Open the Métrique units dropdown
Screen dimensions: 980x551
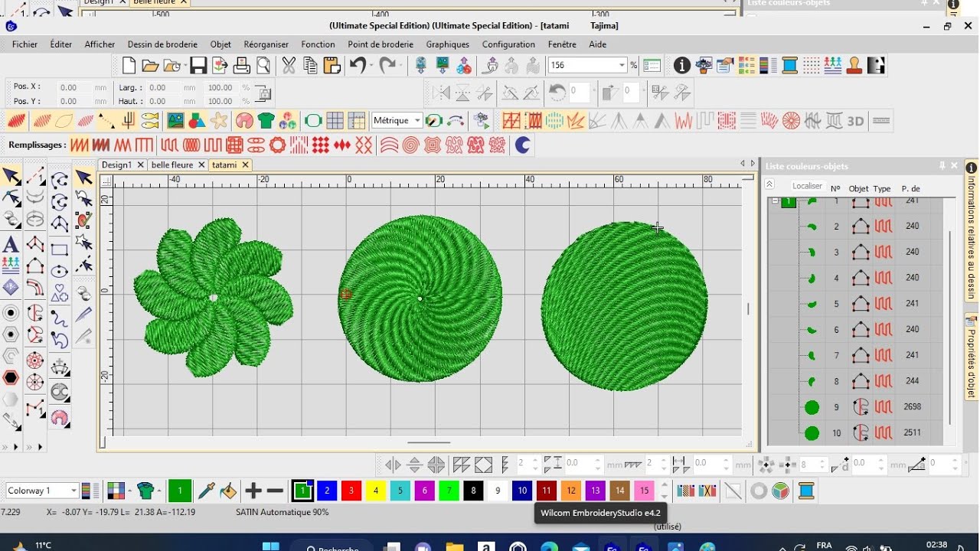coord(417,121)
